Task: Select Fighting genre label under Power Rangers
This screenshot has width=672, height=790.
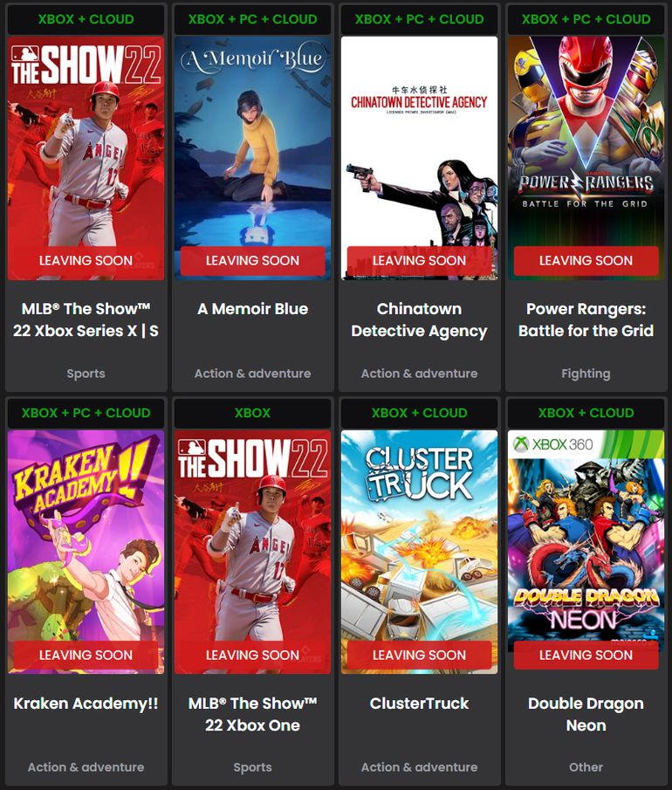Action: point(586,374)
